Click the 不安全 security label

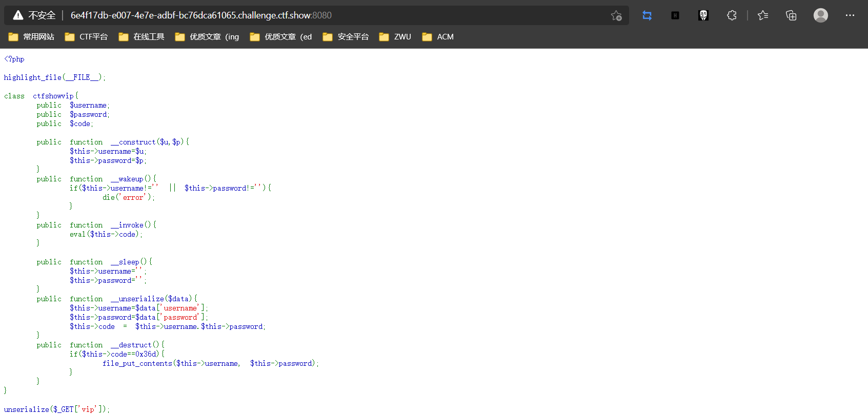42,15
